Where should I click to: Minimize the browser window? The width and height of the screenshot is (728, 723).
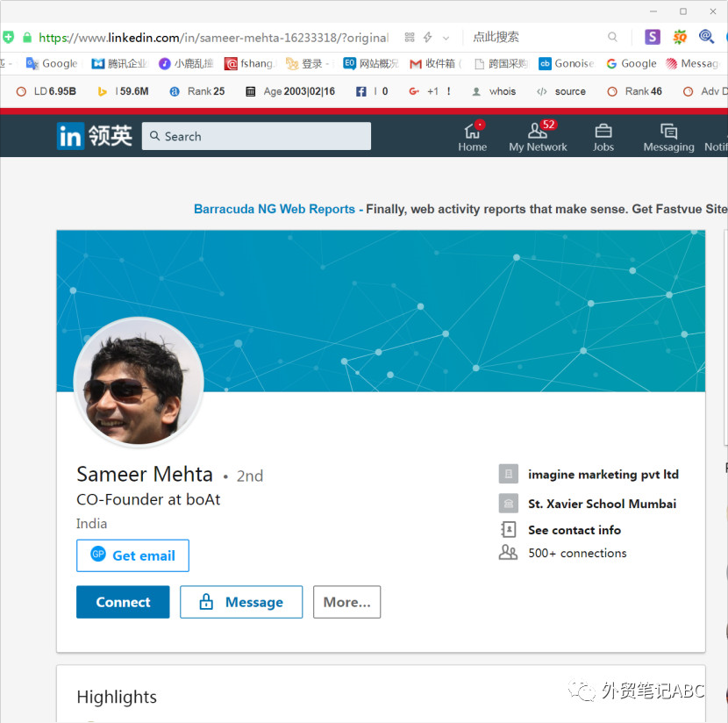653,11
